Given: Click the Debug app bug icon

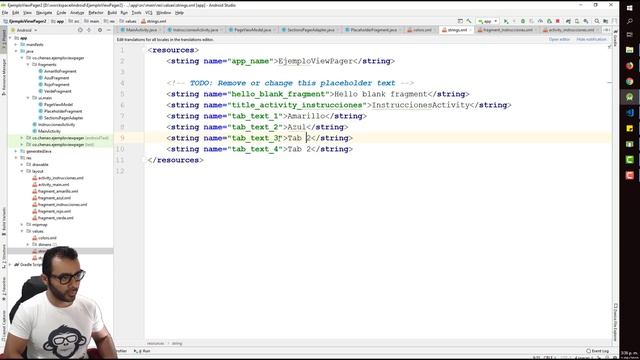Looking at the screenshot, I should [x=522, y=21].
